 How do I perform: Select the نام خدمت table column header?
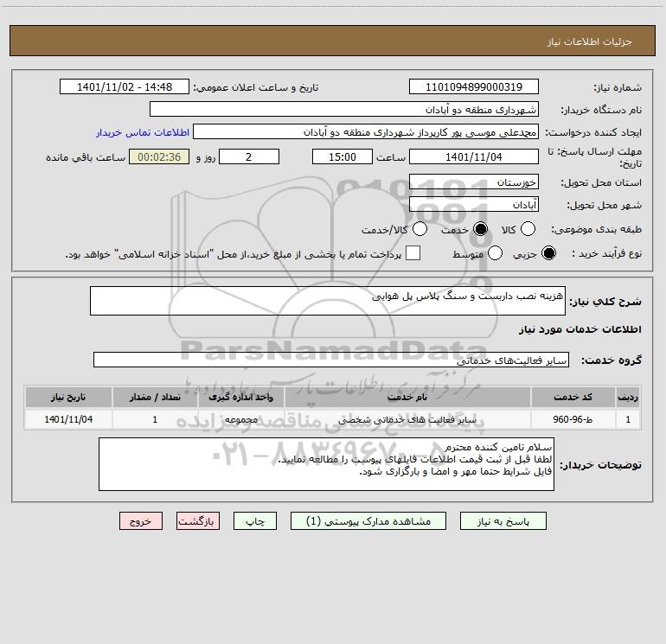(x=407, y=398)
